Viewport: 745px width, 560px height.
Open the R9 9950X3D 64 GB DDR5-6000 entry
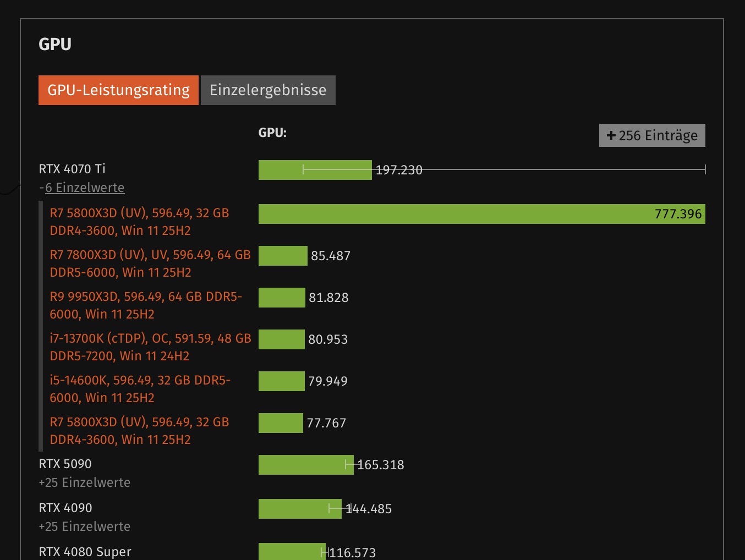146,305
